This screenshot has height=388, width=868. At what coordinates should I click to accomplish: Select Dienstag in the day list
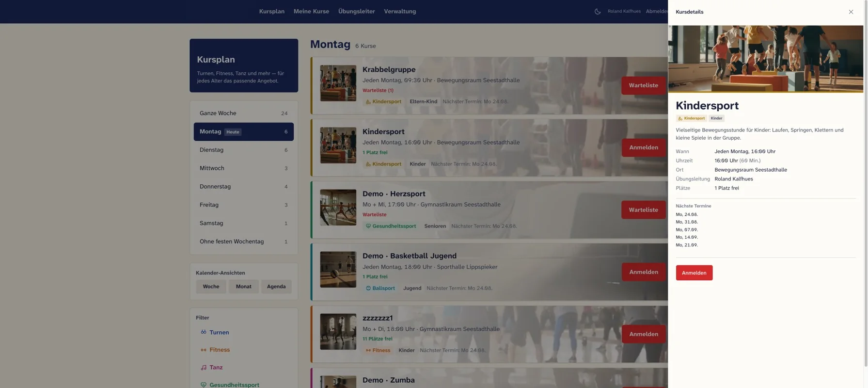click(244, 150)
